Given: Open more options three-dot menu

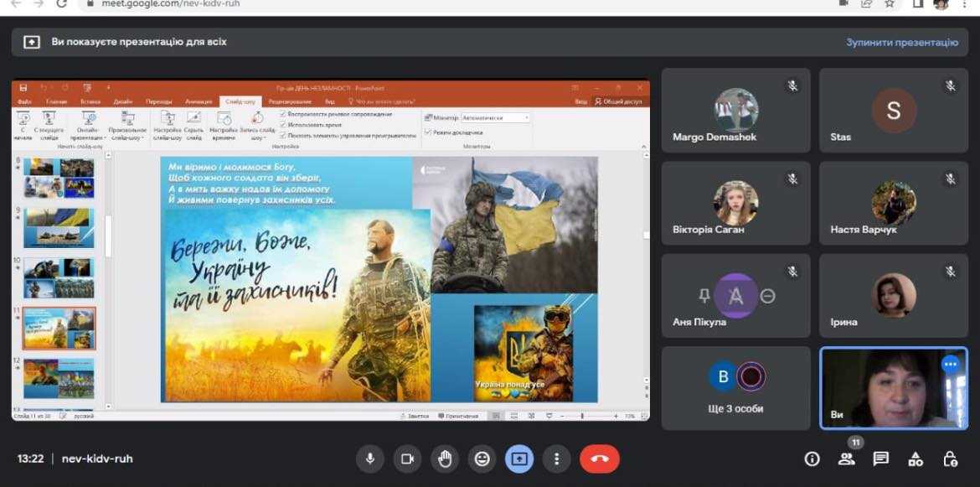Looking at the screenshot, I should click(x=556, y=459).
